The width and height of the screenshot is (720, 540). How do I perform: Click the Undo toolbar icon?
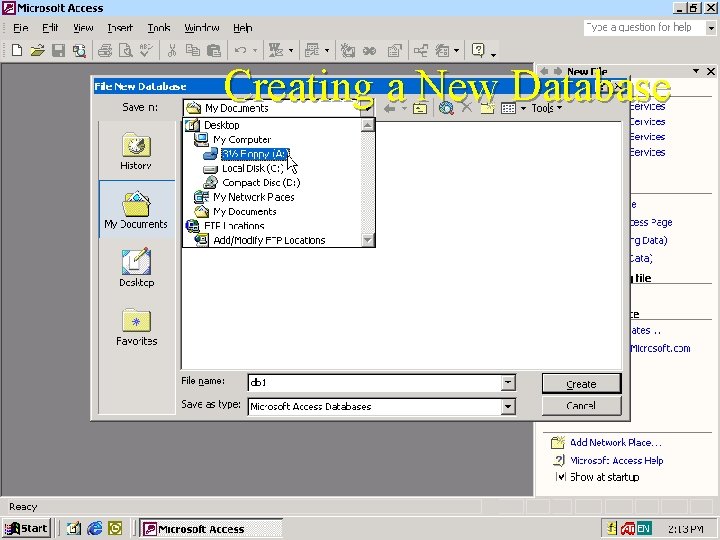coord(240,50)
